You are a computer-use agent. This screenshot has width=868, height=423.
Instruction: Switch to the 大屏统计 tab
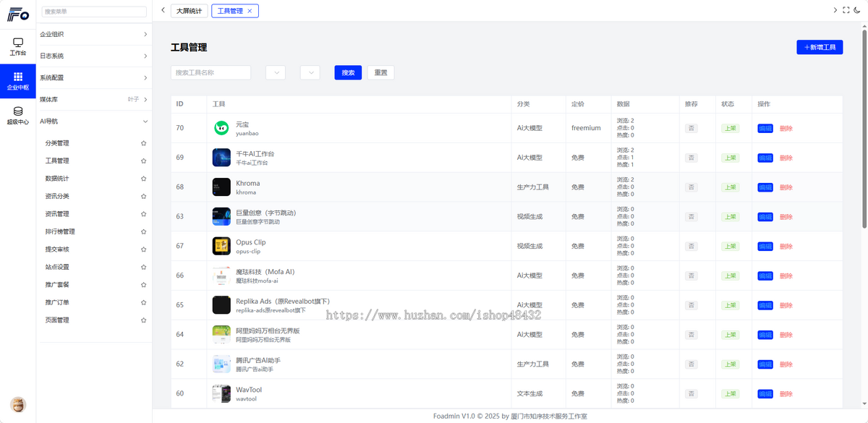189,11
